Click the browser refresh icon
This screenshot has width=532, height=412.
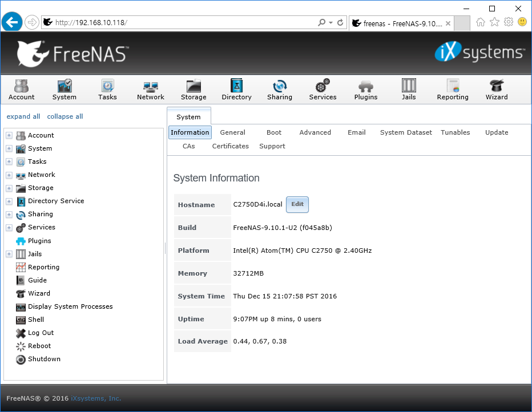340,22
